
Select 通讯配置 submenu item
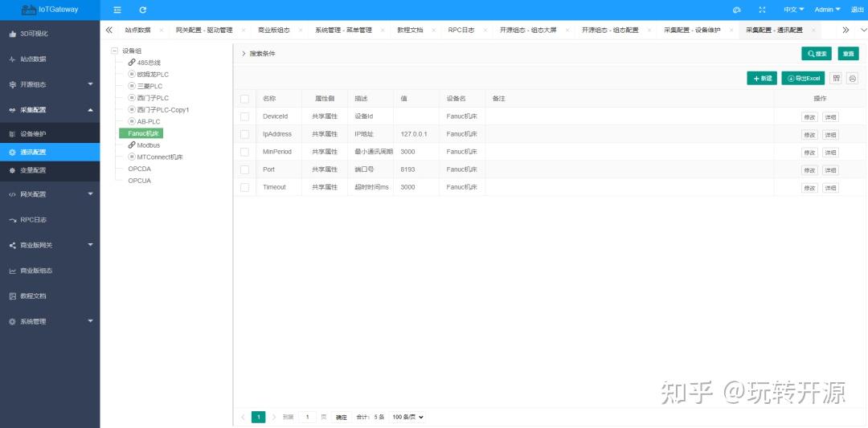(x=50, y=152)
